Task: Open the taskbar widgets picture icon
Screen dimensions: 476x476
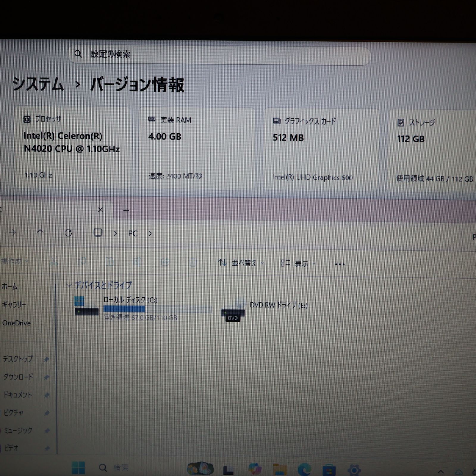Action: pyautogui.click(x=200, y=469)
